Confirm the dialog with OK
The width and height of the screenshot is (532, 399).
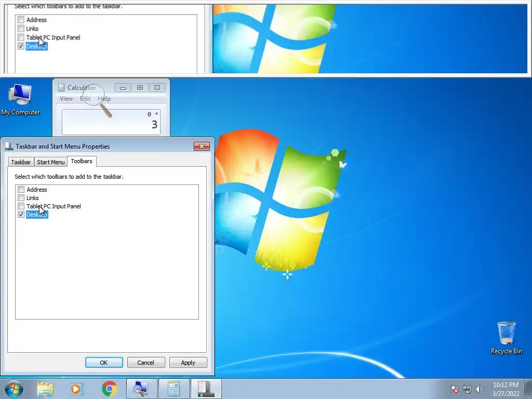tap(104, 362)
